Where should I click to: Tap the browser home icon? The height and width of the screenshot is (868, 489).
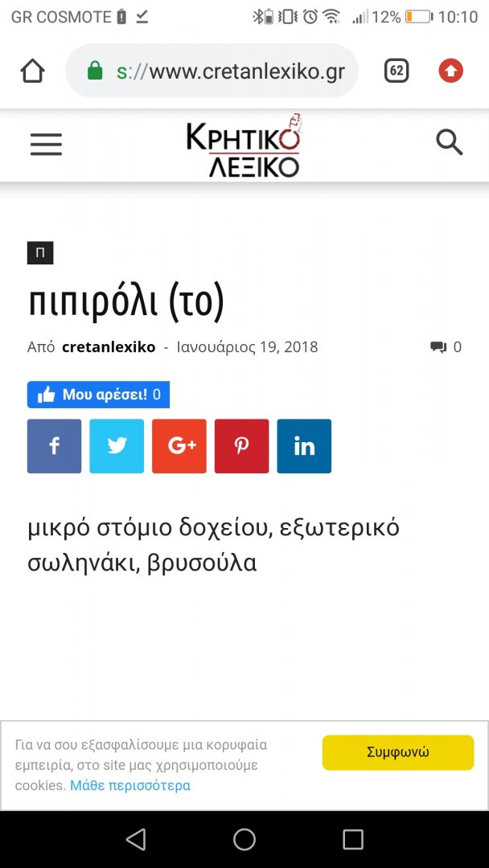tap(32, 71)
